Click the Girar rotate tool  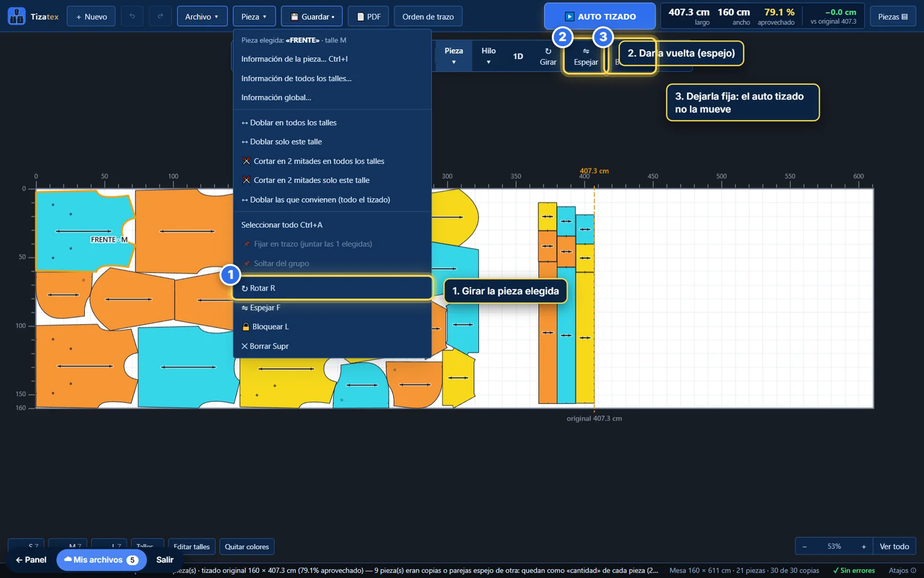tap(548, 57)
